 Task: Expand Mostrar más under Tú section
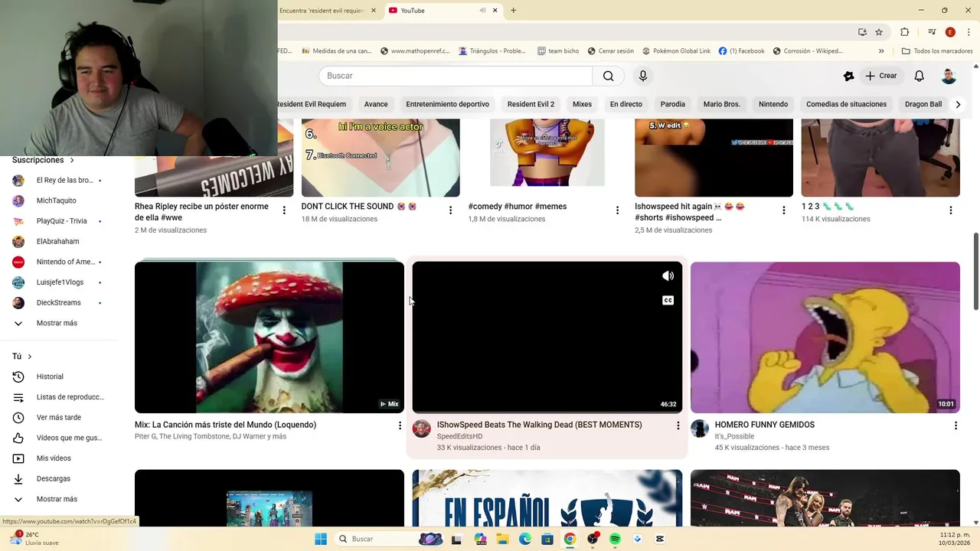[x=58, y=499]
